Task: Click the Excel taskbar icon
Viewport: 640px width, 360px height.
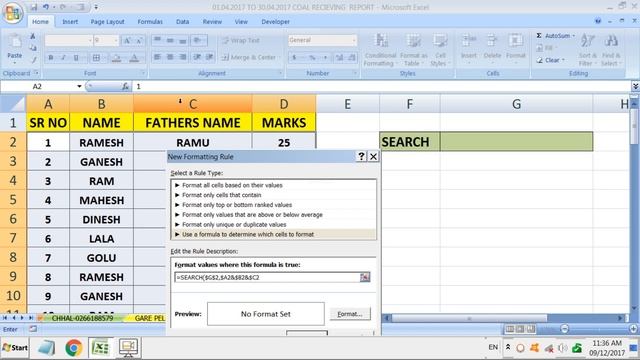Action: (100, 348)
